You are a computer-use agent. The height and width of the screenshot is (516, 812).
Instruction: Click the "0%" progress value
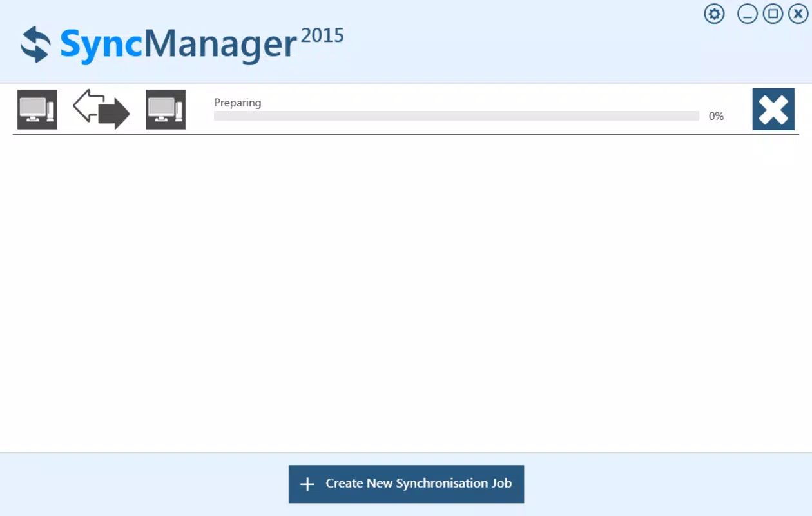[716, 116]
